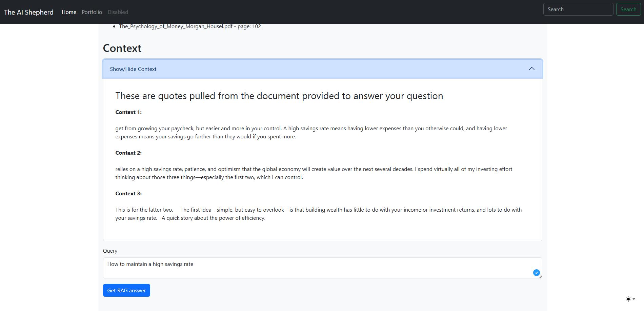Click The AI Shepherd brand logo
644x311 pixels.
pos(28,12)
